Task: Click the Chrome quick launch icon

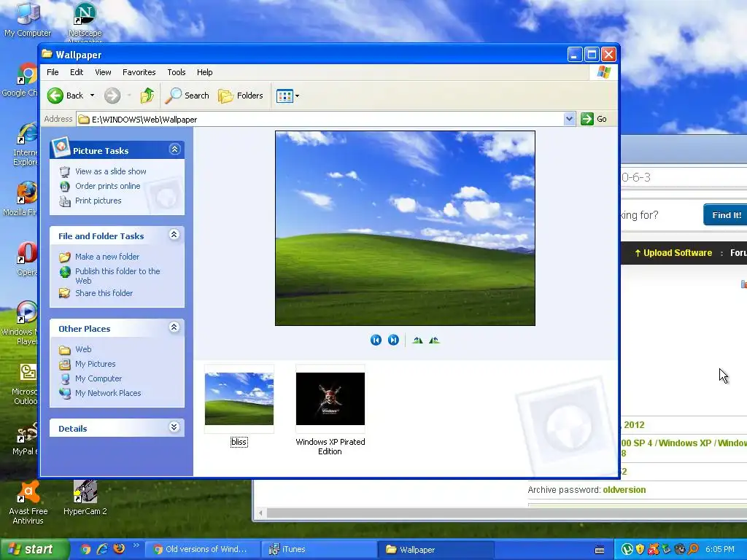Action: [85, 549]
